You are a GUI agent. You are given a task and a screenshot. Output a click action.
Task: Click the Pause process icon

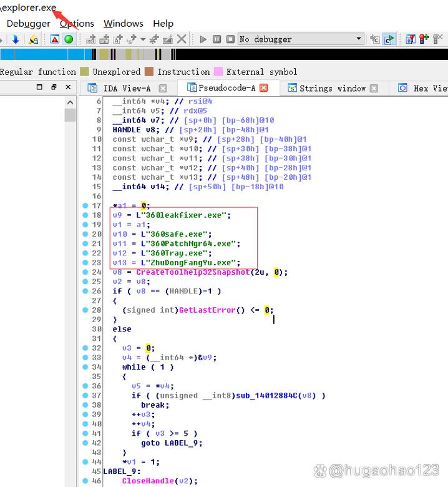tap(217, 39)
